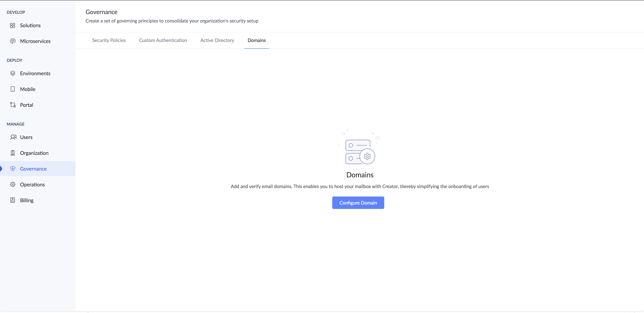Click the Solutions grid icon
The width and height of the screenshot is (644, 313).
tap(12, 26)
